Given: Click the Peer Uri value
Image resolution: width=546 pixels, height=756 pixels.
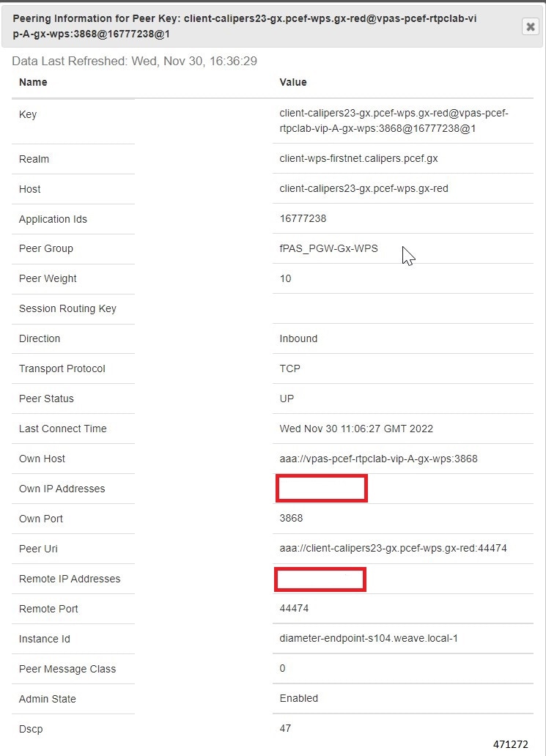Looking at the screenshot, I should 393,548.
